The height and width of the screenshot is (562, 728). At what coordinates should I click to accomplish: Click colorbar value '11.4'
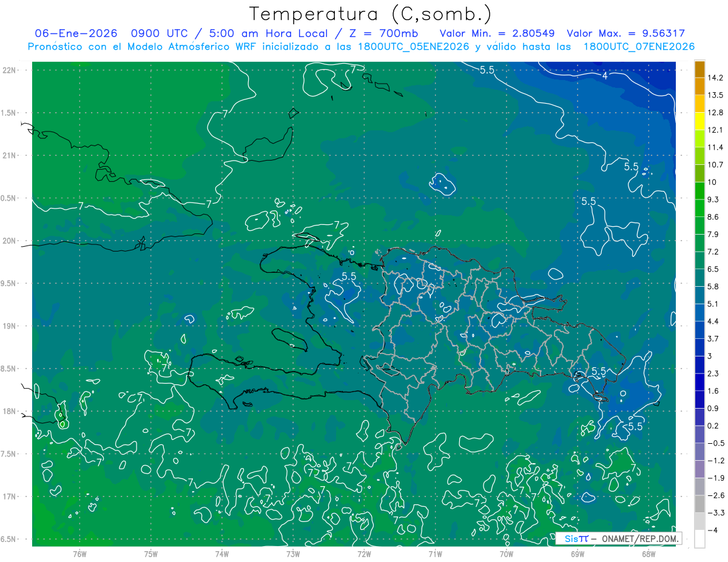[x=716, y=147]
